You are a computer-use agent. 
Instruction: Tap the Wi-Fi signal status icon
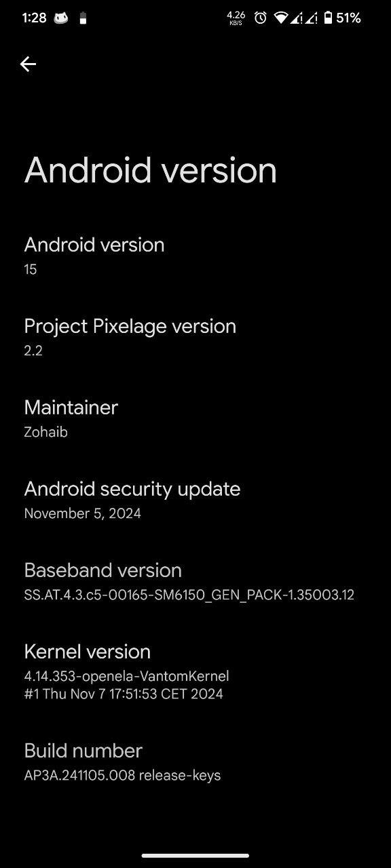pos(280,18)
